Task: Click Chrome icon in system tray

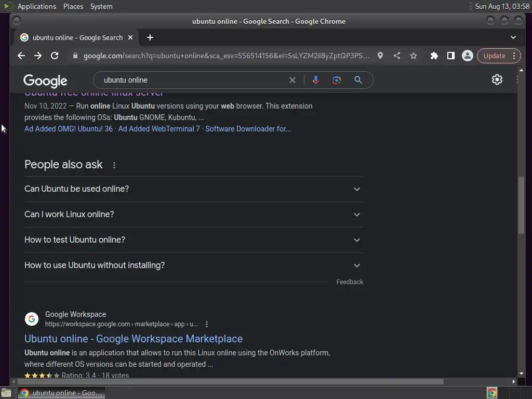Action: click(492, 393)
